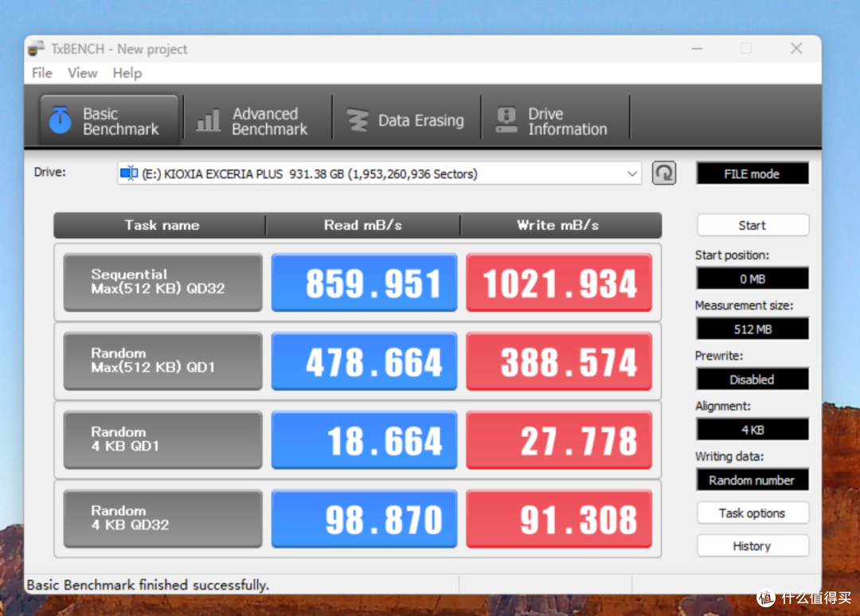Image resolution: width=860 pixels, height=616 pixels.
Task: Click the Random Max(512 KB) QD1 task button
Action: [163, 361]
